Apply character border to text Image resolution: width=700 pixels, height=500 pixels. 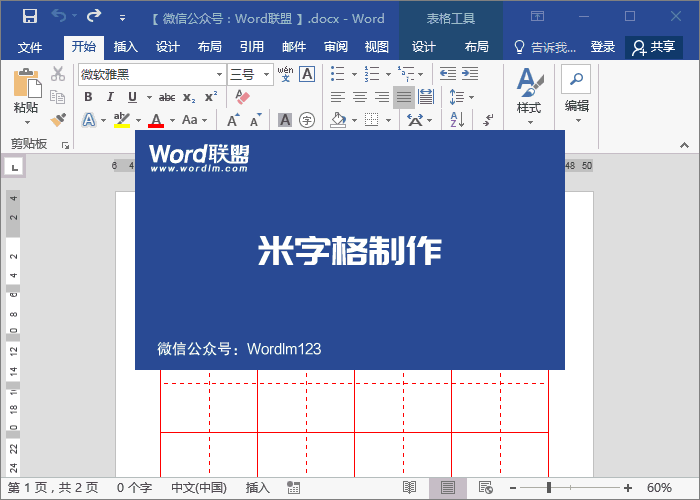tap(307, 74)
